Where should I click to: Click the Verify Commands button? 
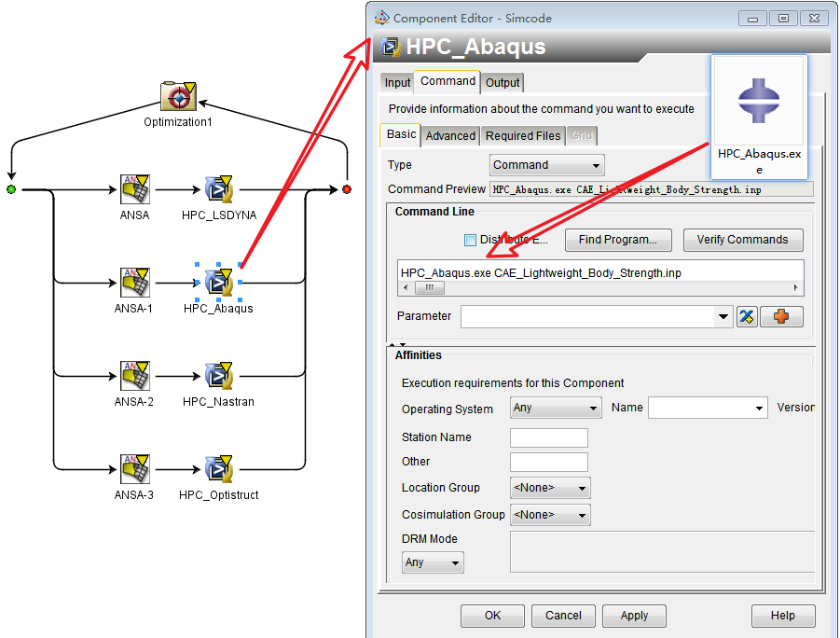[742, 240]
